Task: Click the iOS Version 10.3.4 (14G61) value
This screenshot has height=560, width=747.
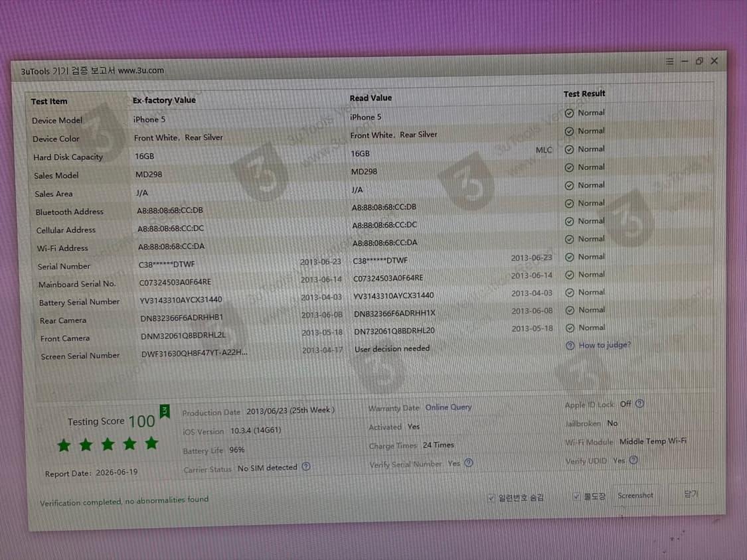Action: point(256,431)
